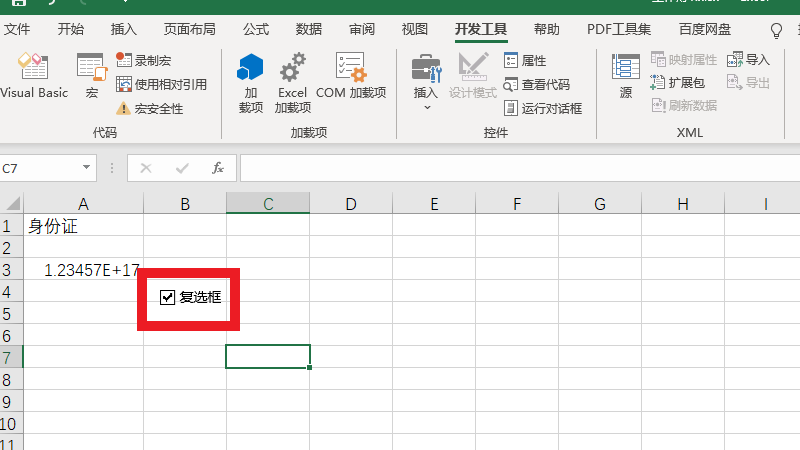Toggle the 复选框 checkbox on sheet

point(168,297)
